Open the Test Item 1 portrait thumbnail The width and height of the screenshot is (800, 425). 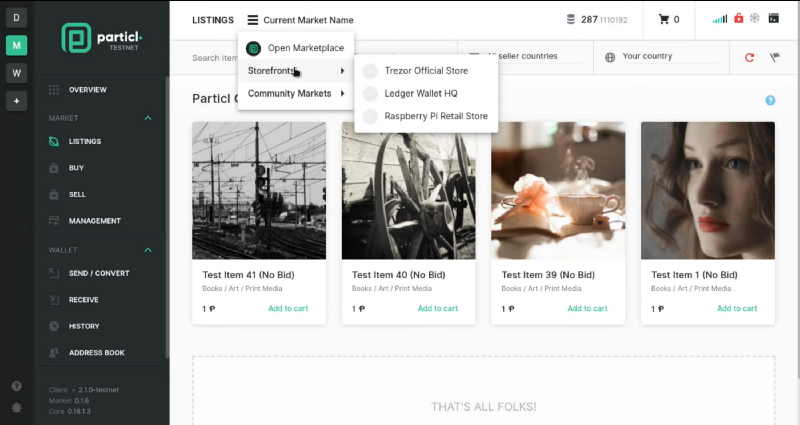pyautogui.click(x=708, y=190)
